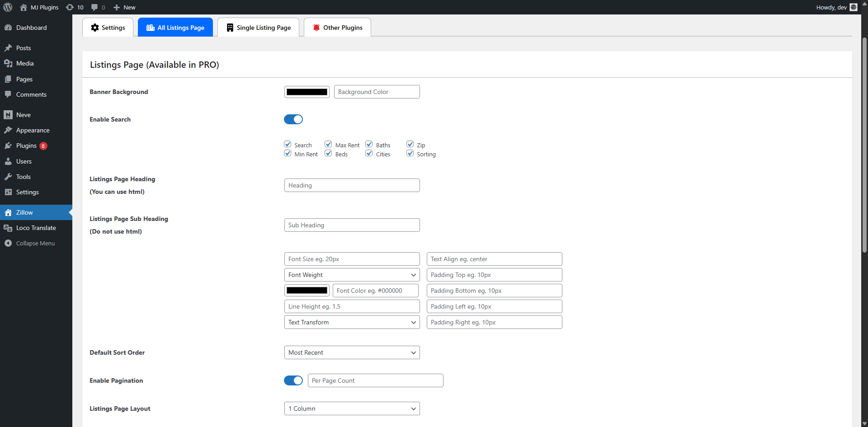The height and width of the screenshot is (427, 868).
Task: Expand the Default Sort Order dropdown
Action: coord(352,352)
